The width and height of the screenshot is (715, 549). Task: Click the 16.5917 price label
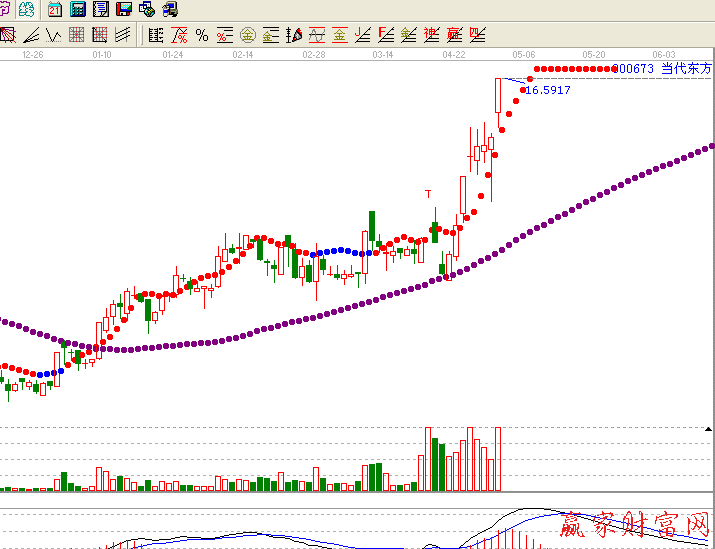click(x=547, y=90)
